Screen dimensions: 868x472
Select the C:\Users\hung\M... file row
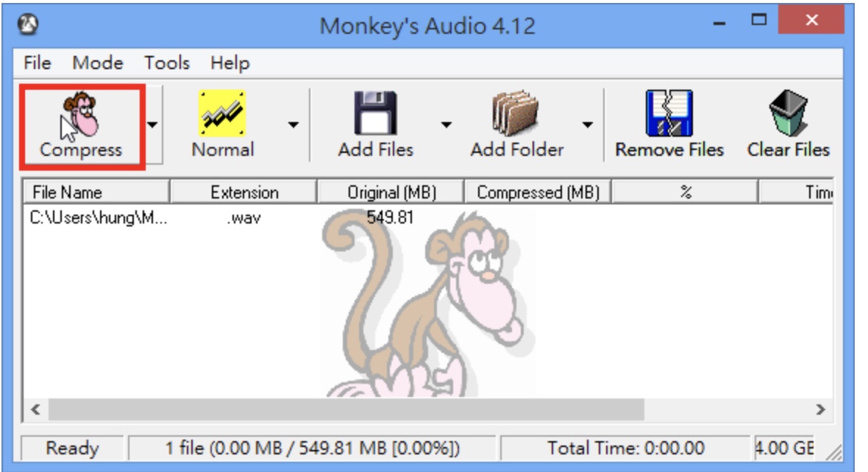point(98,218)
